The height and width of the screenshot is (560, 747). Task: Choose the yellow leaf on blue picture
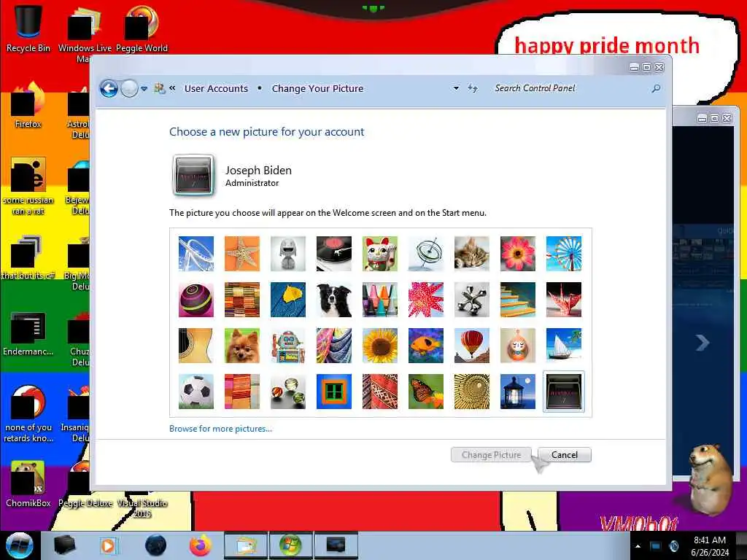pyautogui.click(x=288, y=300)
